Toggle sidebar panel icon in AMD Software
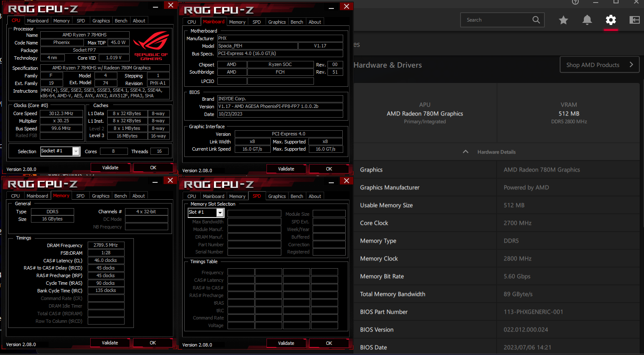 tap(634, 20)
